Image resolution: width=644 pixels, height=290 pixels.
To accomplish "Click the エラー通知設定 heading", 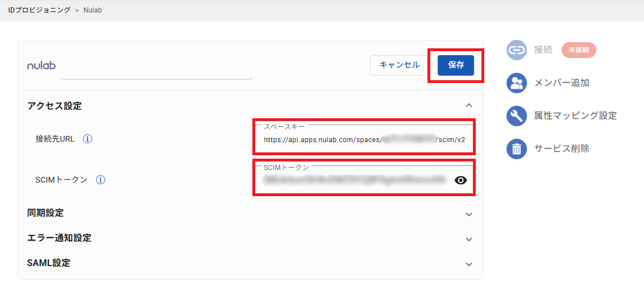I will coord(59,238).
